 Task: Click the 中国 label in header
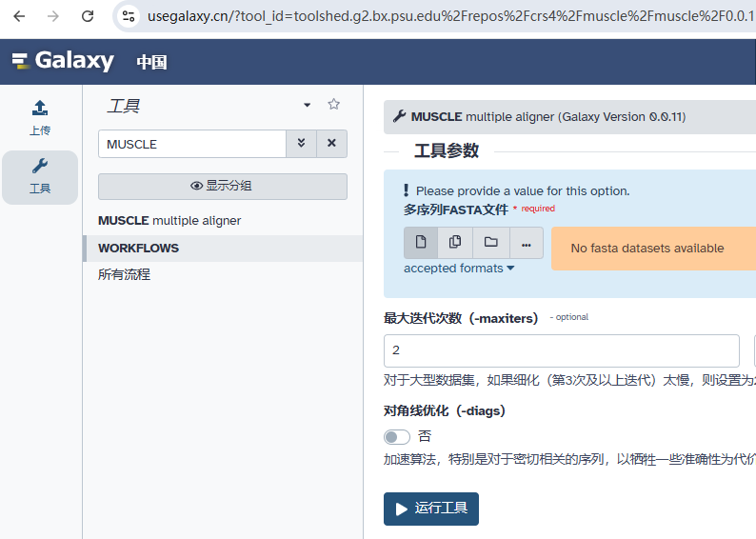pos(152,62)
